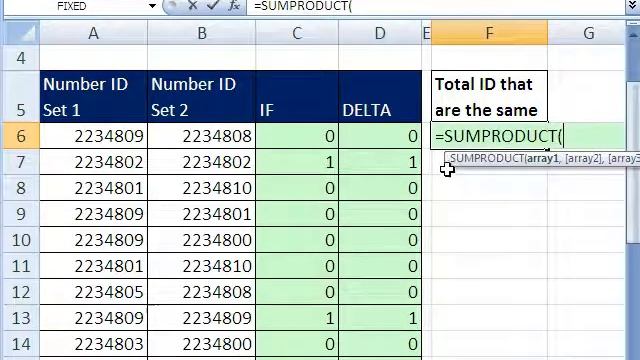Click cell C6 showing 0

pos(297,136)
